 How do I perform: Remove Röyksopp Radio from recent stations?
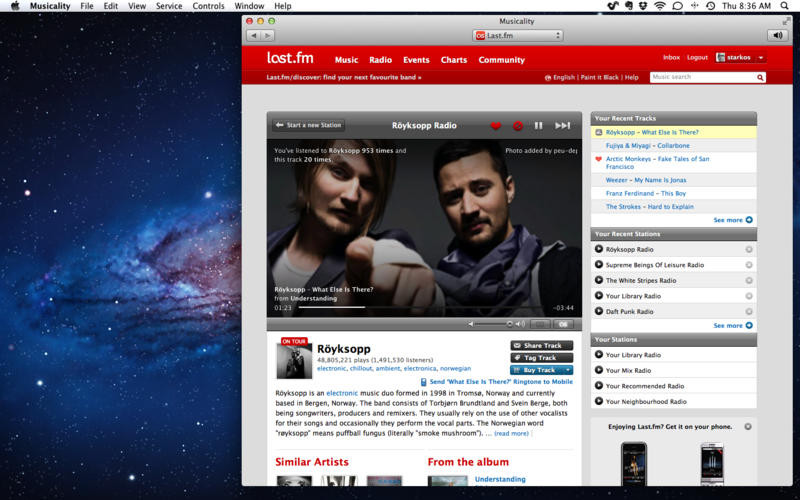point(749,249)
